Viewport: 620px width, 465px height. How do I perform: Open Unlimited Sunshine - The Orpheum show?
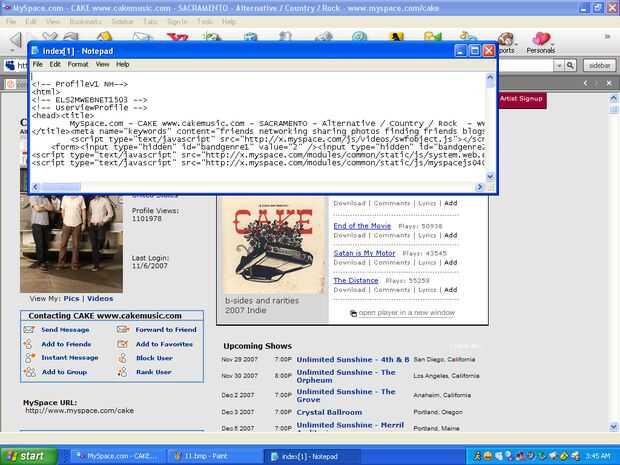pos(346,376)
